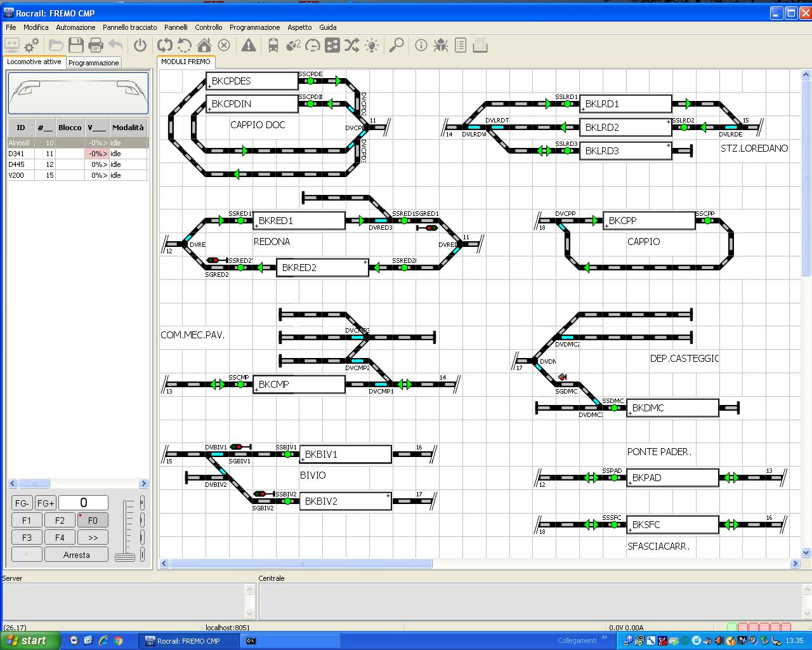This screenshot has height=650, width=812.
Task: Open the Windows start menu
Action: tap(30, 640)
